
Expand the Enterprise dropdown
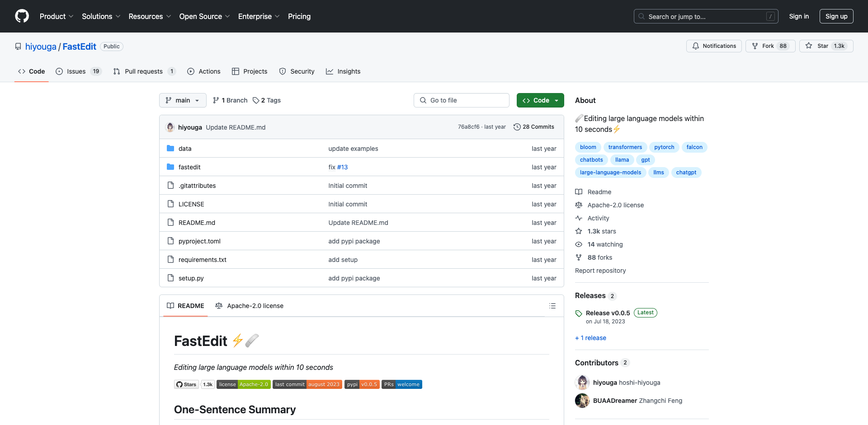pos(259,16)
